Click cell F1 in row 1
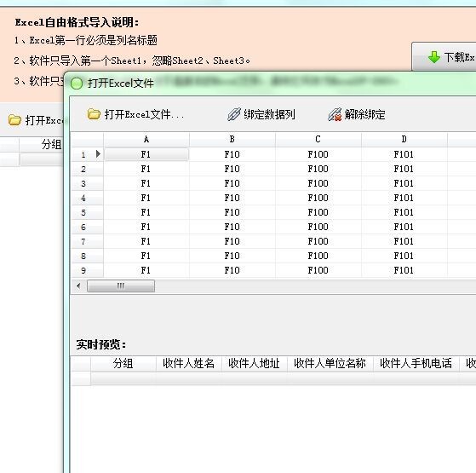 point(146,154)
